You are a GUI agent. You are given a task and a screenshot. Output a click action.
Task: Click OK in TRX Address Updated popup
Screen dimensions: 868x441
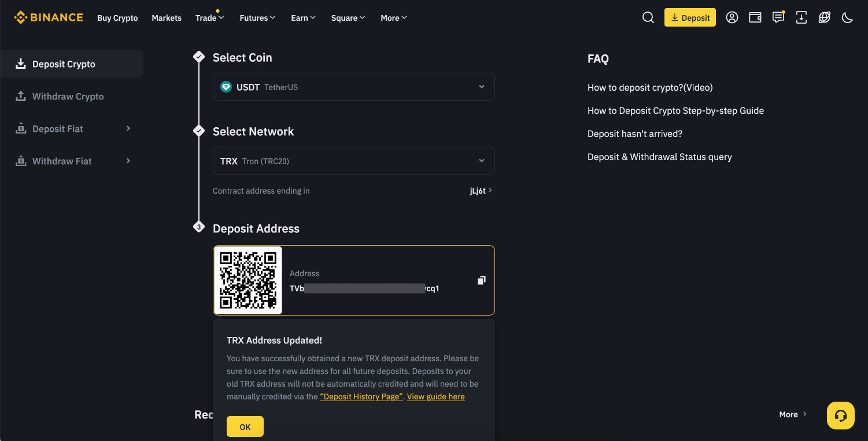[x=245, y=427]
